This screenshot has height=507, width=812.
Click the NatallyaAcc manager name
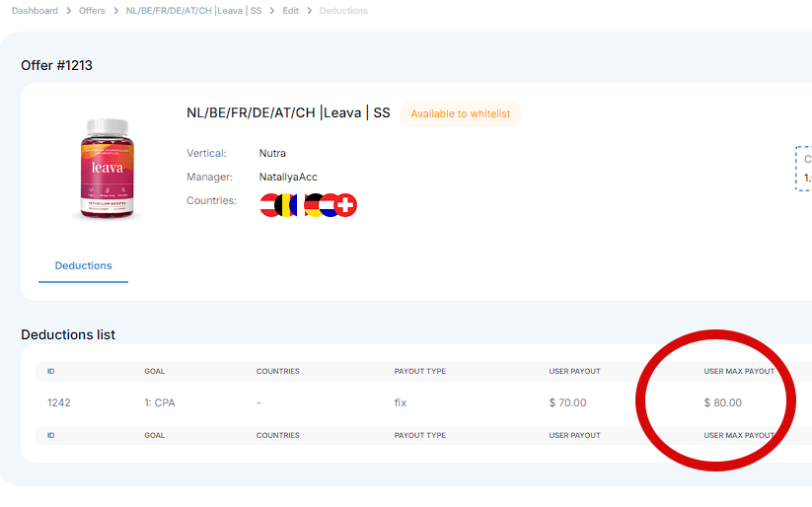pos(288,178)
